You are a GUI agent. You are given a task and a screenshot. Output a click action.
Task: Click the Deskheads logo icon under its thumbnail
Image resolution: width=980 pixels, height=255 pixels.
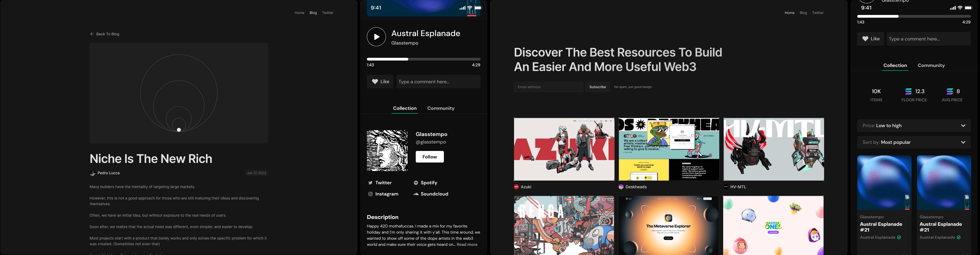point(621,187)
